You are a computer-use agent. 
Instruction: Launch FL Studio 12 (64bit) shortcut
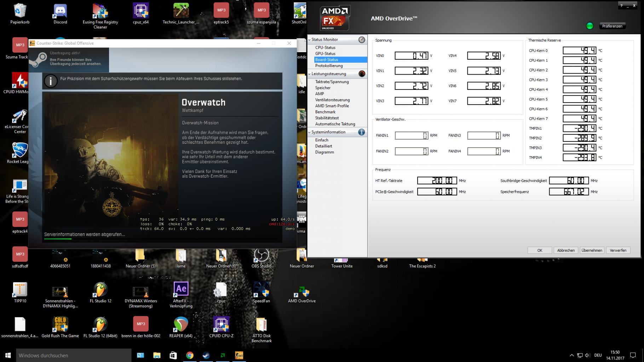point(100,327)
